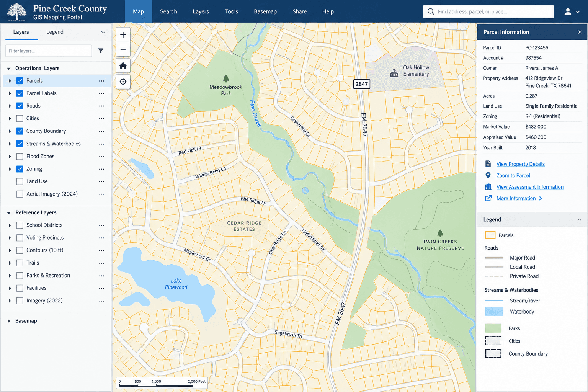Click the Waterbody blue legend swatch
The width and height of the screenshot is (588, 392).
pyautogui.click(x=494, y=312)
